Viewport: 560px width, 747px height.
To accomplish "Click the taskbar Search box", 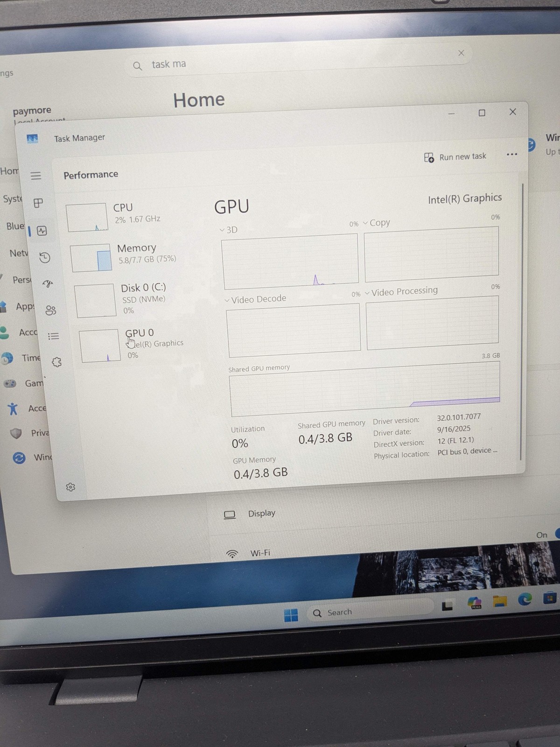I will (370, 611).
